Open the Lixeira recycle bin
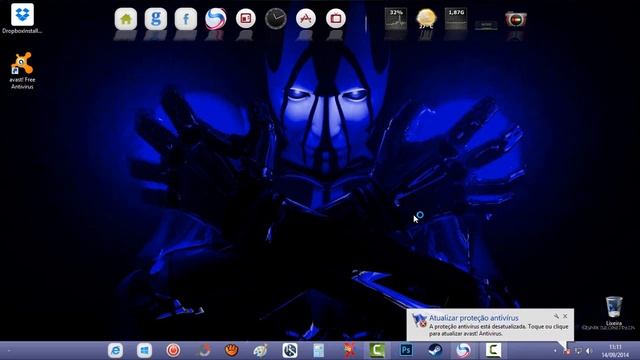The height and width of the screenshot is (360, 640). [613, 311]
